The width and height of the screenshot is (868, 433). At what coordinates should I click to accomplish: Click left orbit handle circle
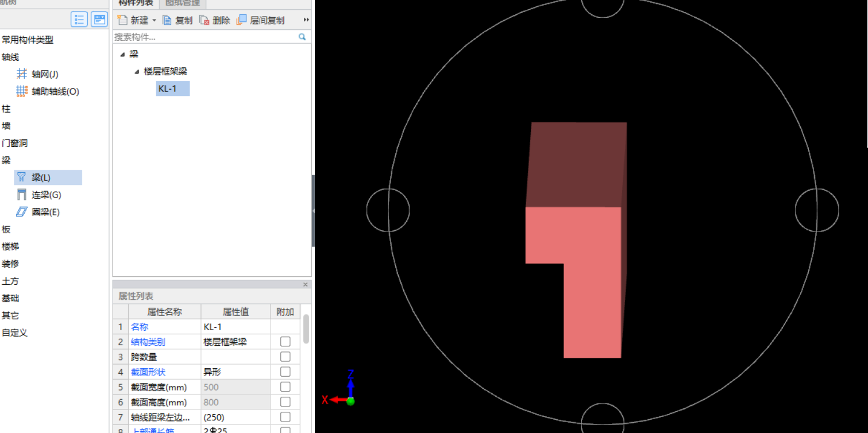click(x=388, y=210)
